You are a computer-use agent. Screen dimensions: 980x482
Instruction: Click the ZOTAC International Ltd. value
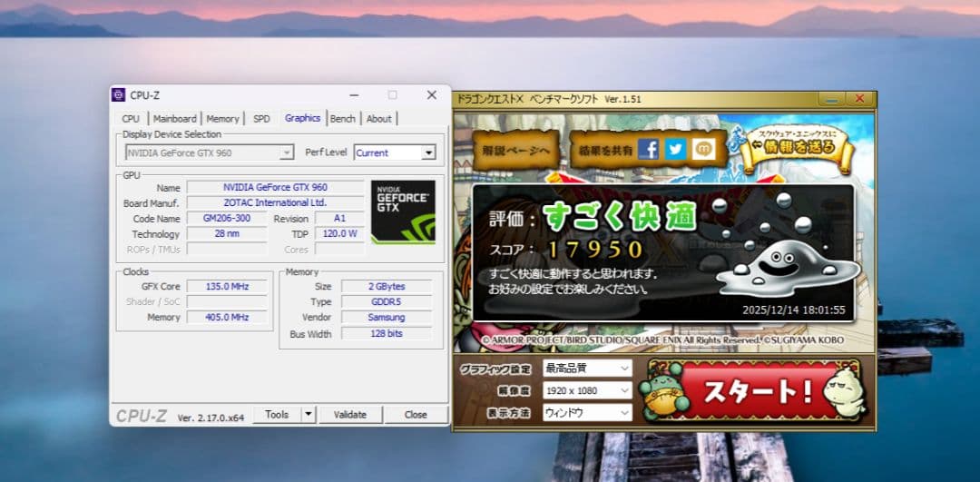275,202
